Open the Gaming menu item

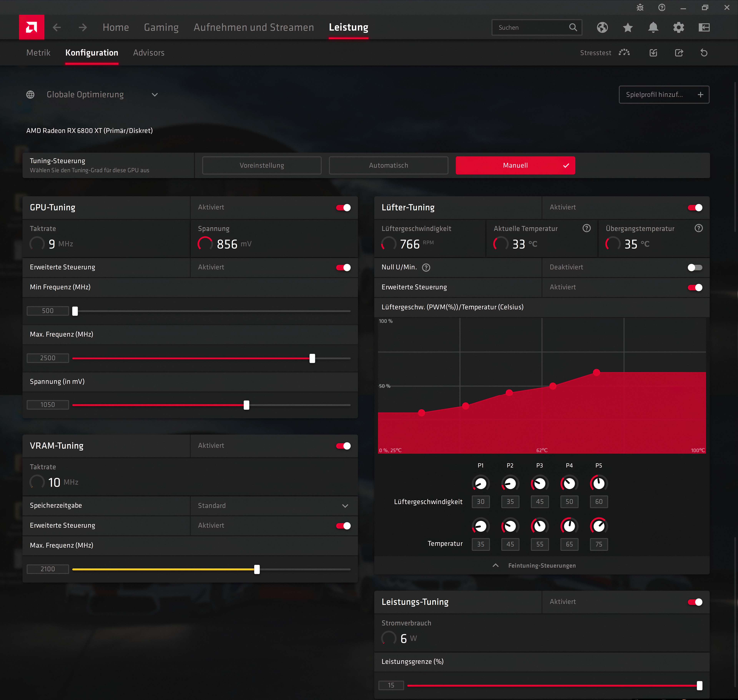point(161,27)
